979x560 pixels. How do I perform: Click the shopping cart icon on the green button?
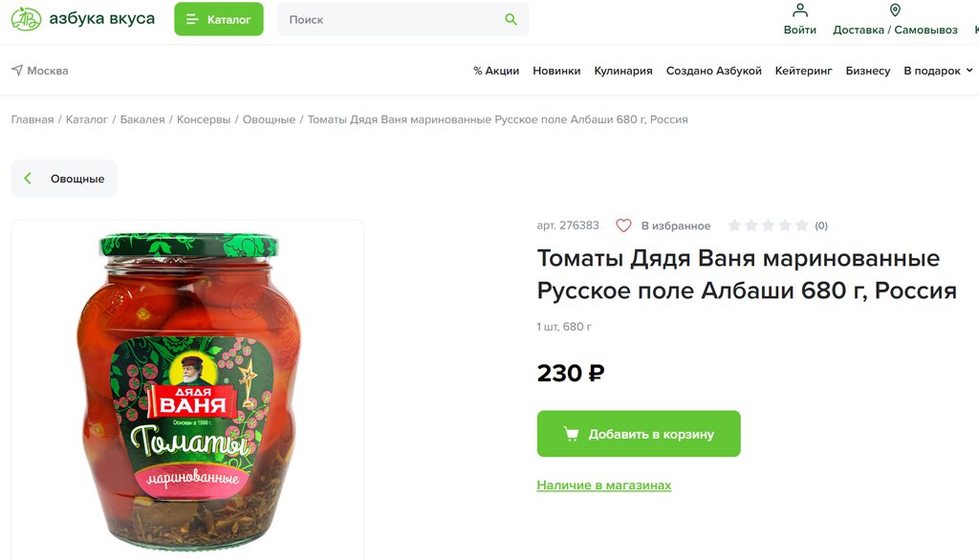pos(571,434)
